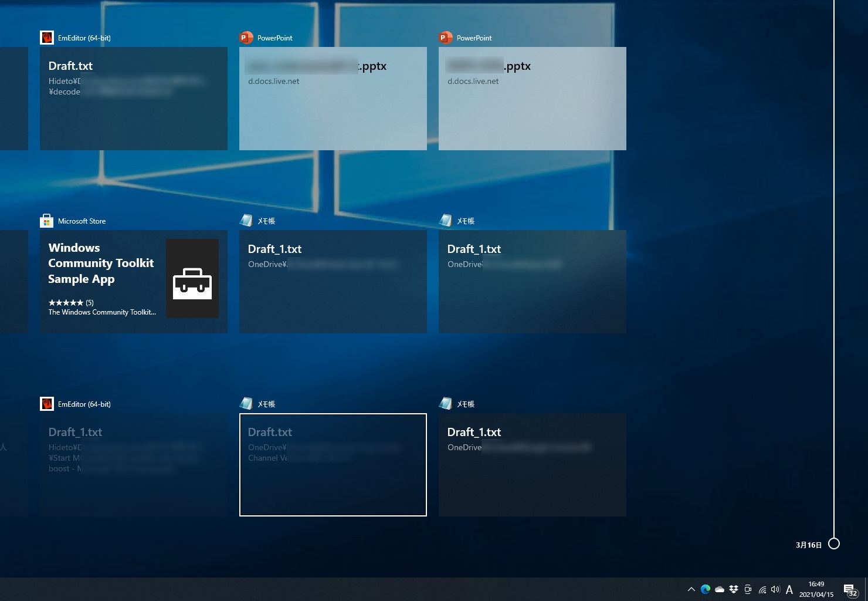Screen dimensions: 868x601
Task: Open the Dropbox tray icon
Action: pyautogui.click(x=734, y=589)
